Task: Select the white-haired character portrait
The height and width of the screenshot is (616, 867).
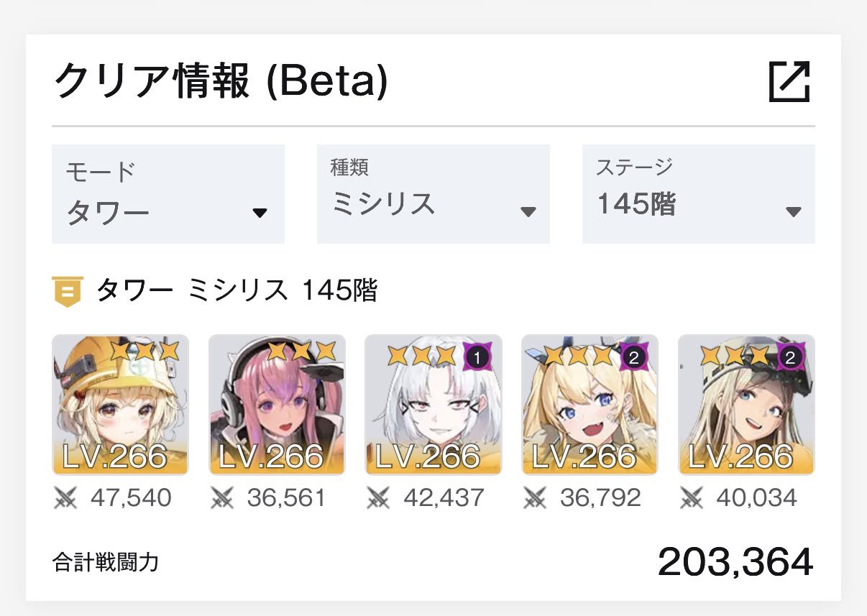Action: 433,405
